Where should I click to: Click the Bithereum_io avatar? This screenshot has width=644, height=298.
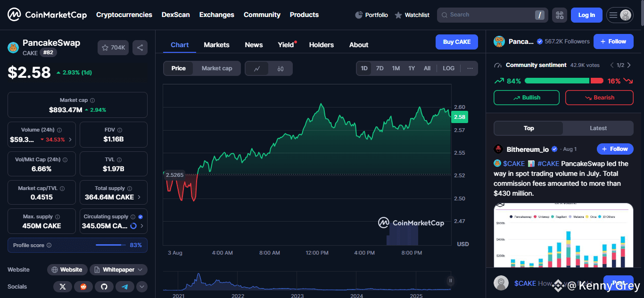(498, 149)
